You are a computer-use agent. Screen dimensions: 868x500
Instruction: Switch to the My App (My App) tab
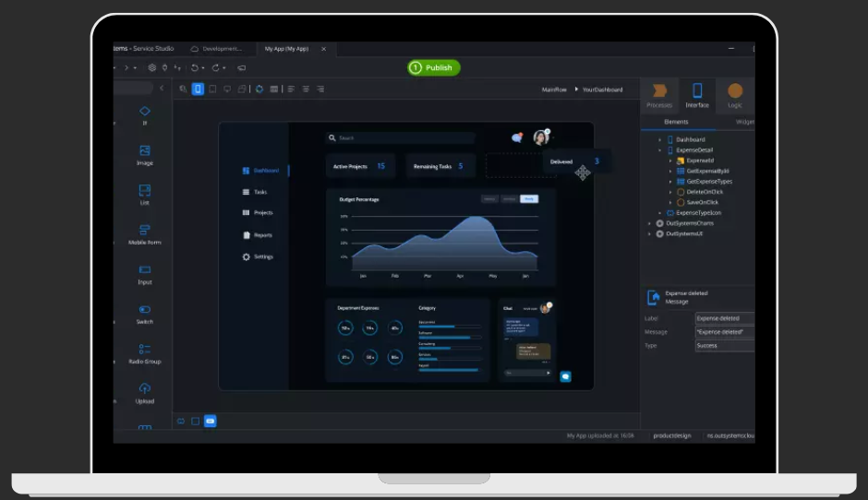click(286, 48)
